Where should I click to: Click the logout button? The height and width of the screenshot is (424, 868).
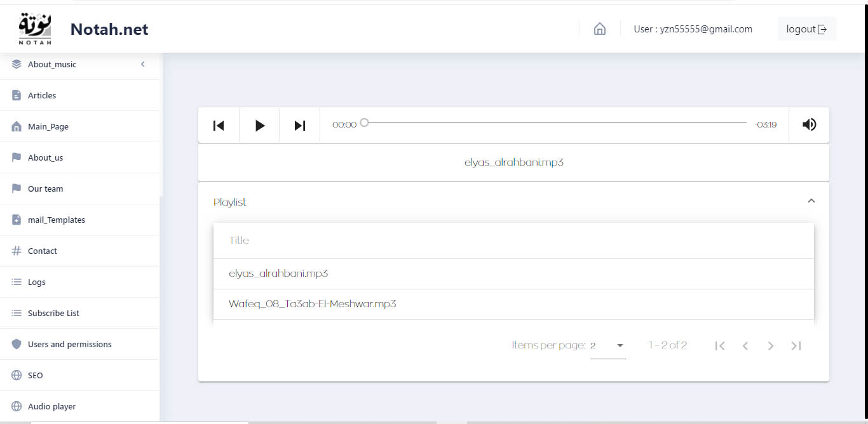pos(806,29)
